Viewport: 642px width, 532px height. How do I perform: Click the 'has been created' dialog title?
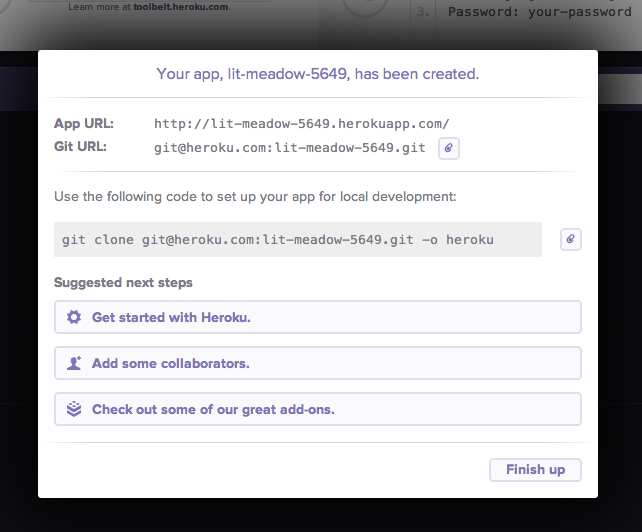tap(317, 74)
